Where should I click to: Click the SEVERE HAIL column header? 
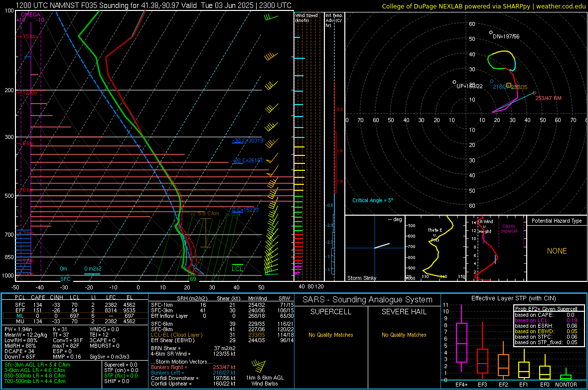pyautogui.click(x=404, y=312)
